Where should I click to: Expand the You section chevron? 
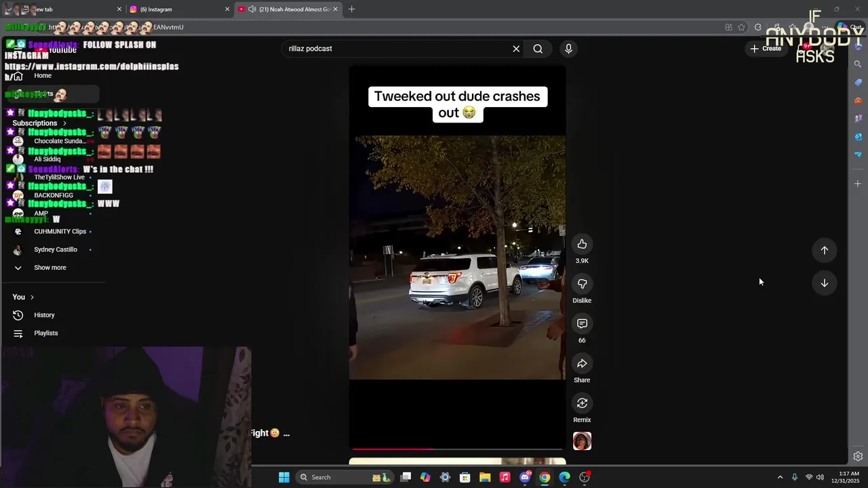coord(32,298)
